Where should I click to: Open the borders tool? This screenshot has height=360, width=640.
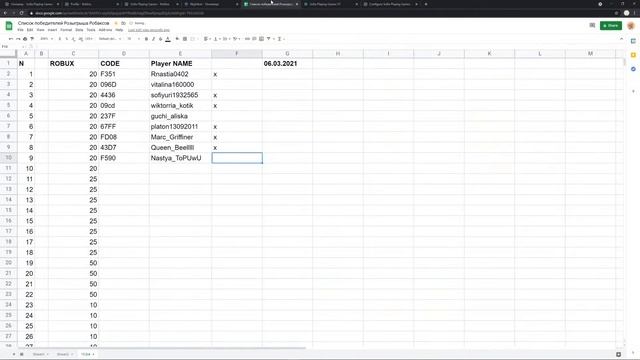pyautogui.click(x=184, y=39)
